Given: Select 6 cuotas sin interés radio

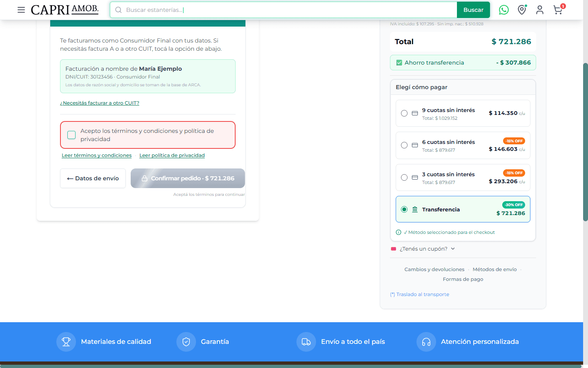Looking at the screenshot, I should click(404, 145).
